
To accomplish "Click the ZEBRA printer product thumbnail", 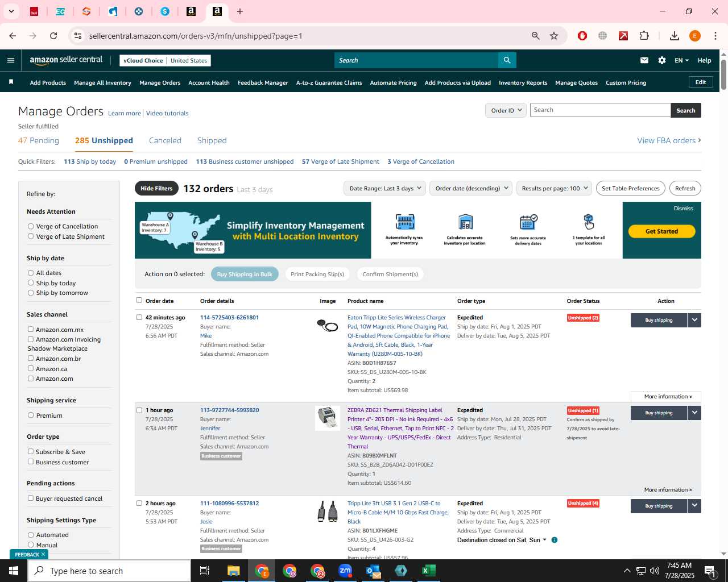I will (x=328, y=418).
